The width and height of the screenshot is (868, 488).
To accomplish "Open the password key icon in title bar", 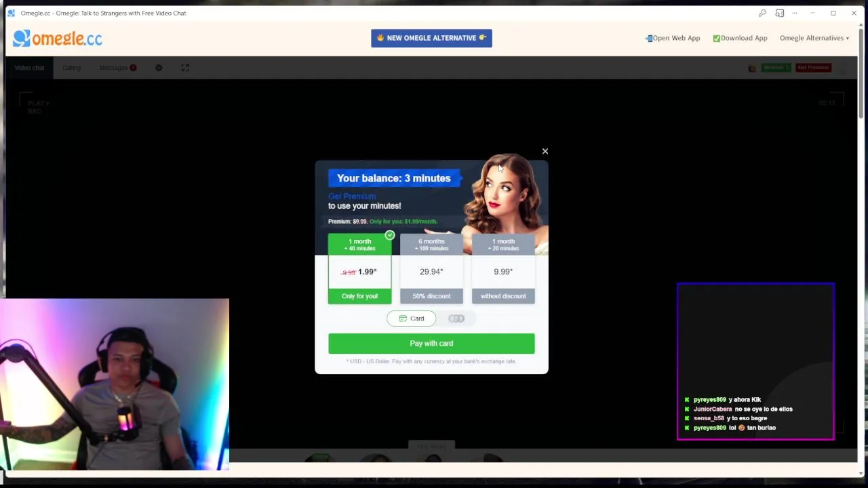I will click(x=762, y=13).
